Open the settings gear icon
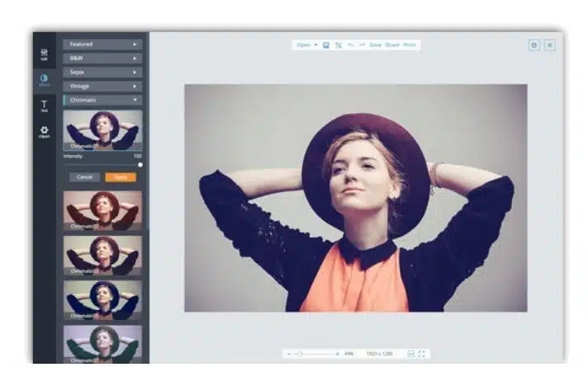588x367 pixels. tap(534, 45)
